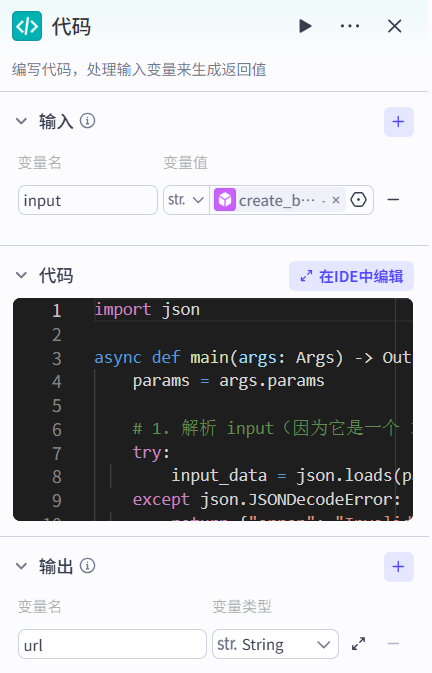Open the str. String type dropdown

tap(275, 644)
